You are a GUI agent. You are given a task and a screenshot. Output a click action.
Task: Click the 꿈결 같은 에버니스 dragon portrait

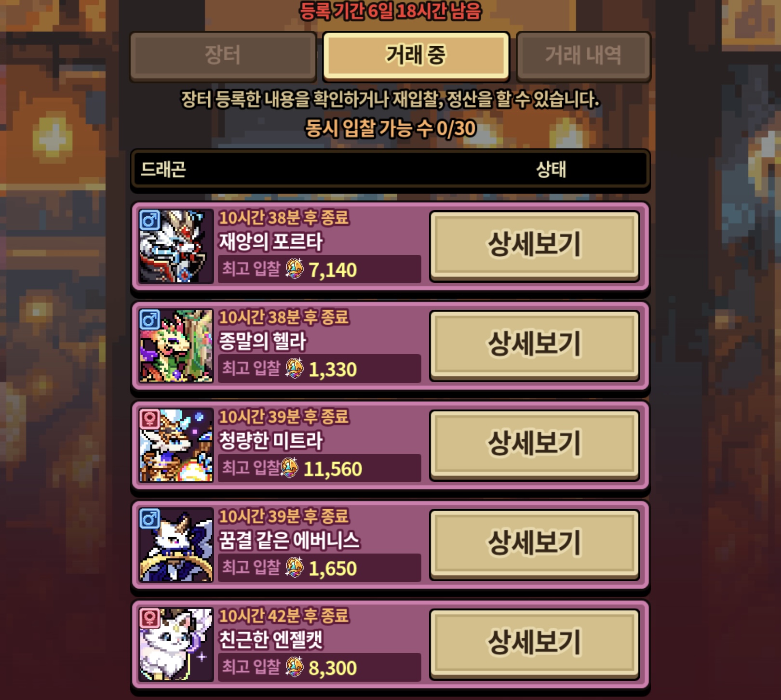tap(176, 545)
